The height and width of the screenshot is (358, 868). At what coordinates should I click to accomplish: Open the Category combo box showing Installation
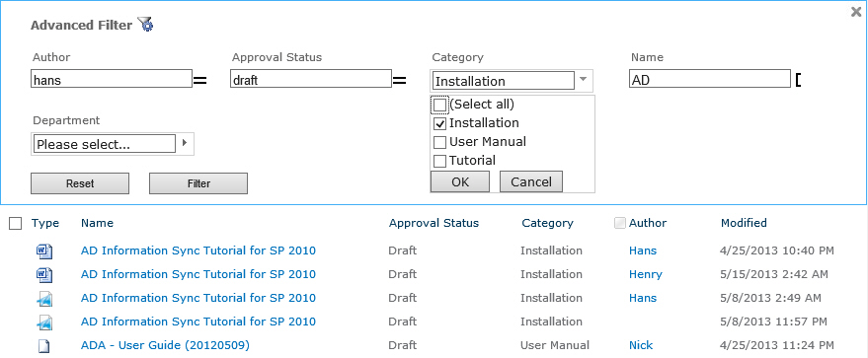[503, 81]
